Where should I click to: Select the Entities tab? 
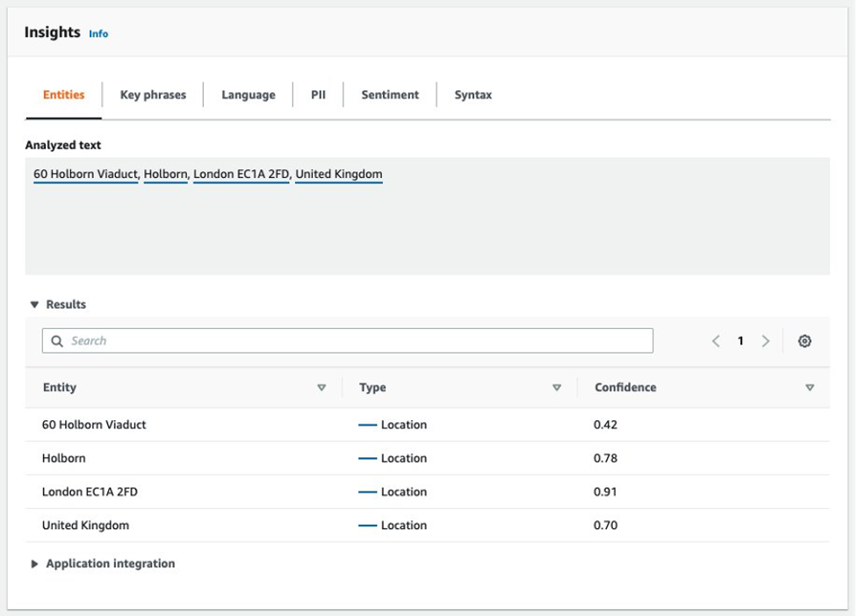click(64, 95)
